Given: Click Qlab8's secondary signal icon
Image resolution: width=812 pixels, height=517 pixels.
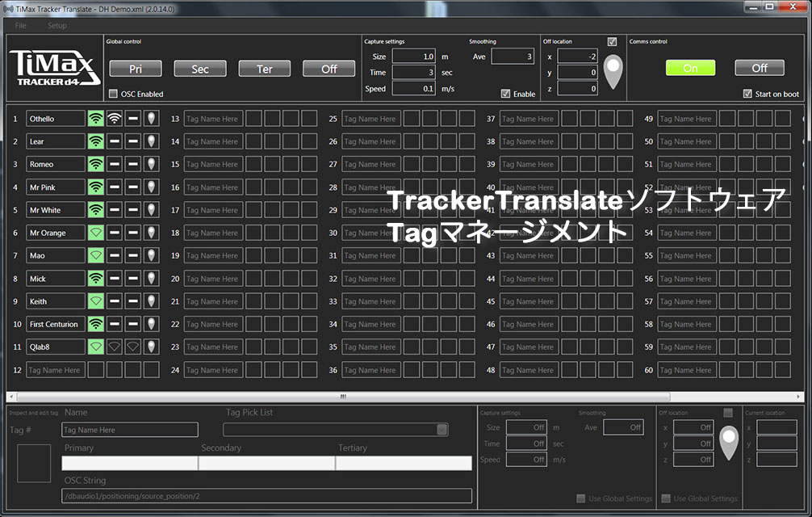Looking at the screenshot, I should [115, 347].
